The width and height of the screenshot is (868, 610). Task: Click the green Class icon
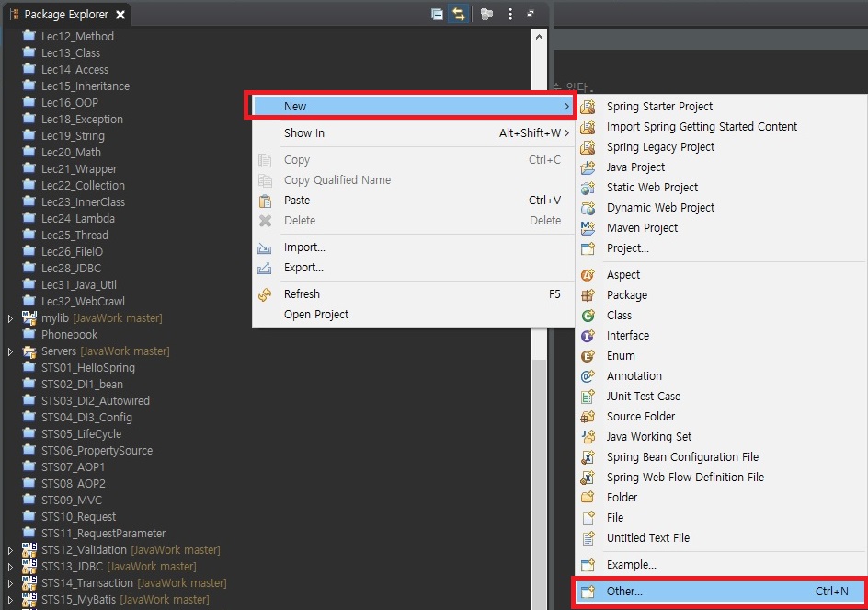point(588,316)
